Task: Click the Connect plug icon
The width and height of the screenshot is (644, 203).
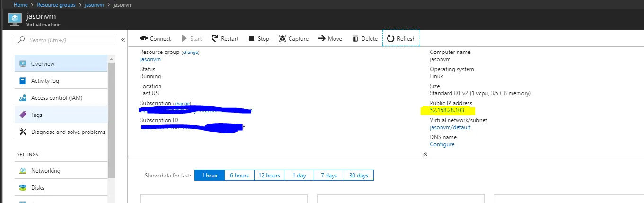Action: [x=144, y=39]
